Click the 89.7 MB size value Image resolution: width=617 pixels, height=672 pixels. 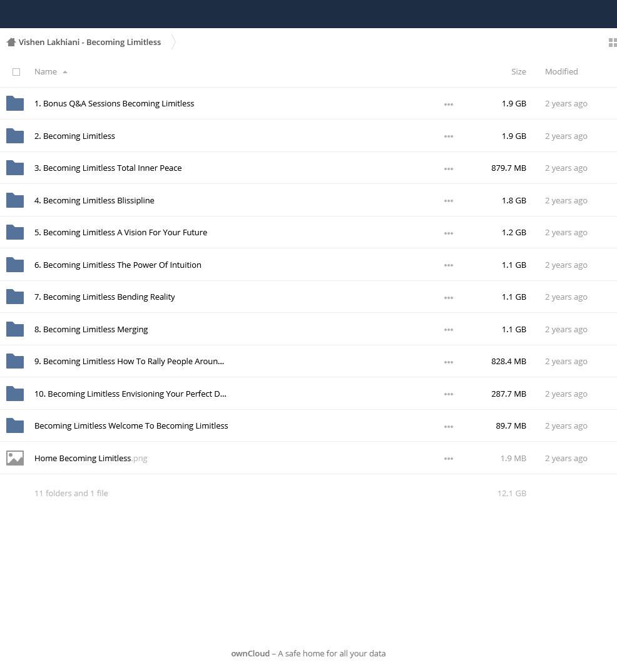point(511,426)
